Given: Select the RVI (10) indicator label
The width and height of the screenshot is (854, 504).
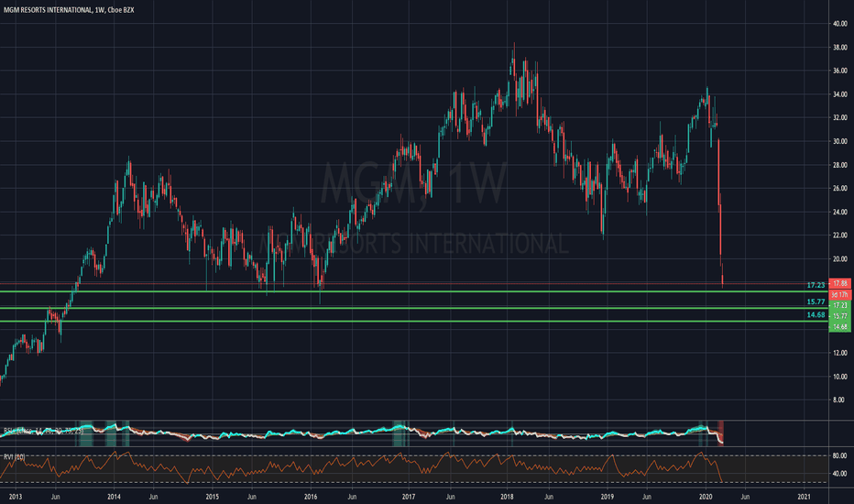Looking at the screenshot, I should click(x=14, y=456).
